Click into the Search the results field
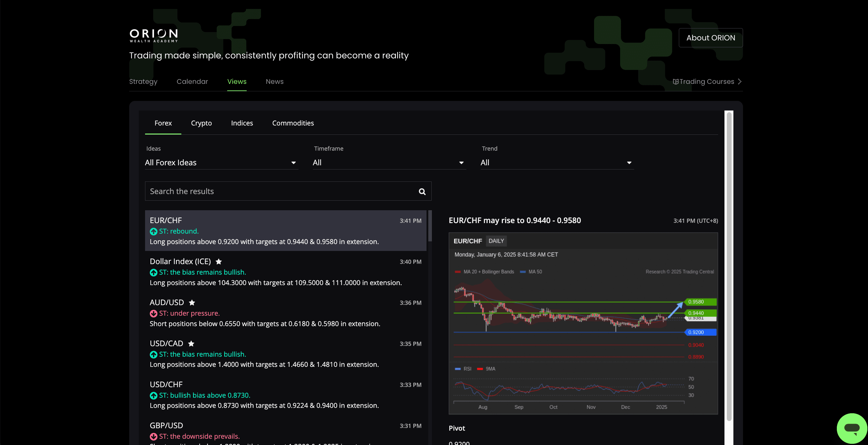 point(288,191)
